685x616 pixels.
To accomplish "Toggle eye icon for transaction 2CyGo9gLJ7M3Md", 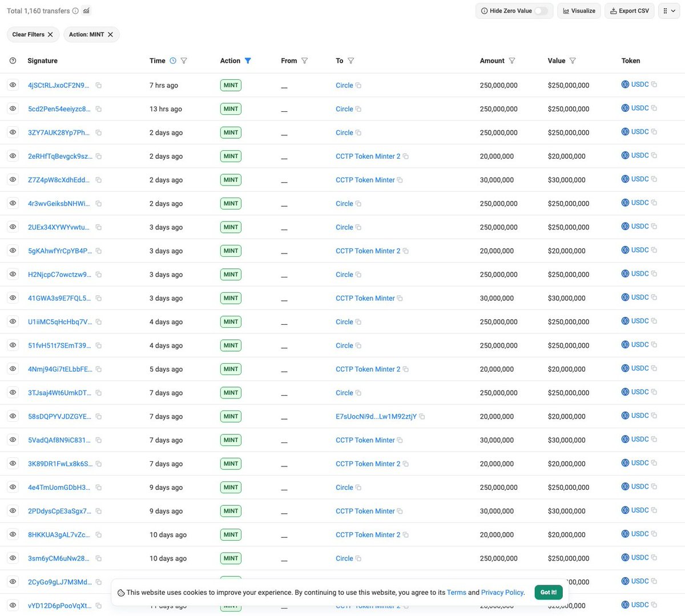I will tap(13, 582).
